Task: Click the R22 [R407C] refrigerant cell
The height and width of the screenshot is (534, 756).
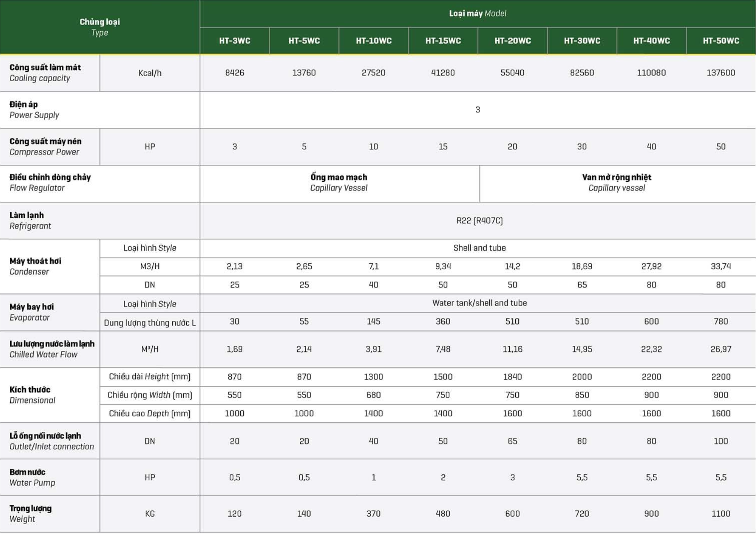Action: (x=479, y=221)
